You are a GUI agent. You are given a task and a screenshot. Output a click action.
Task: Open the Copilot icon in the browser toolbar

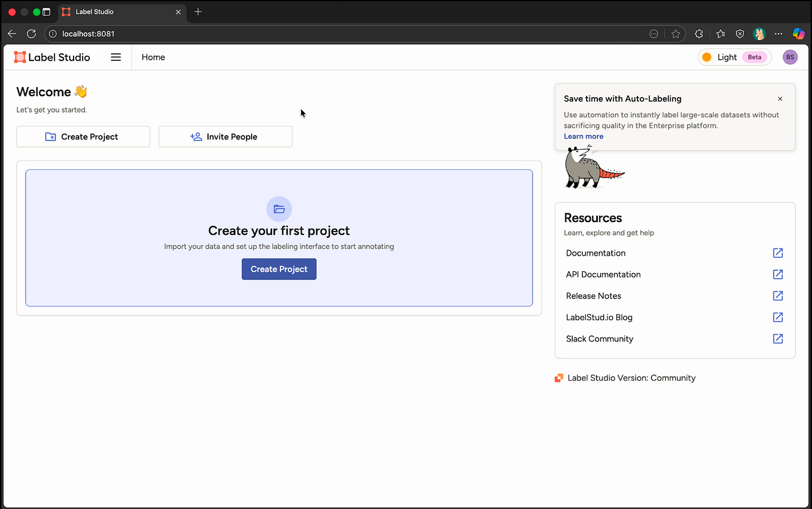(799, 33)
